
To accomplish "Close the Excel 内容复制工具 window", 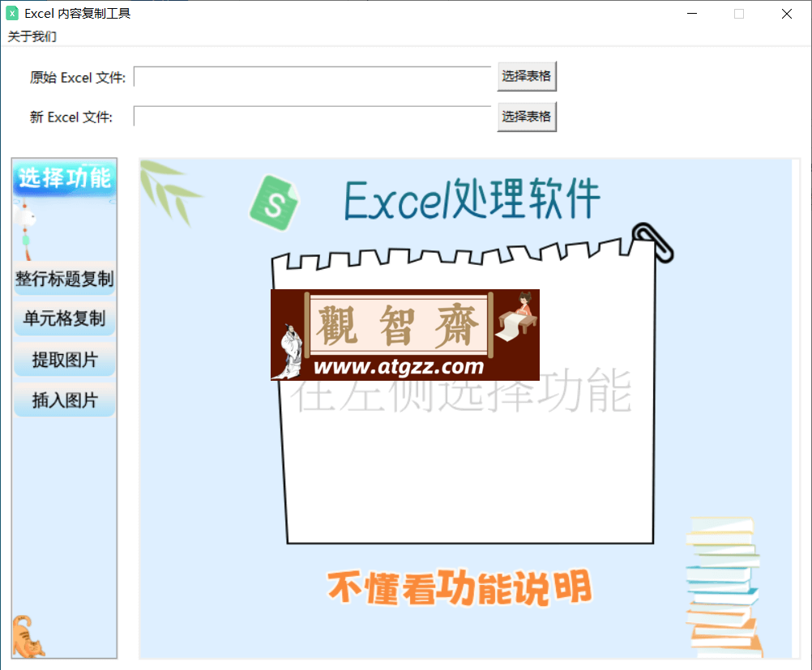I will (787, 14).
